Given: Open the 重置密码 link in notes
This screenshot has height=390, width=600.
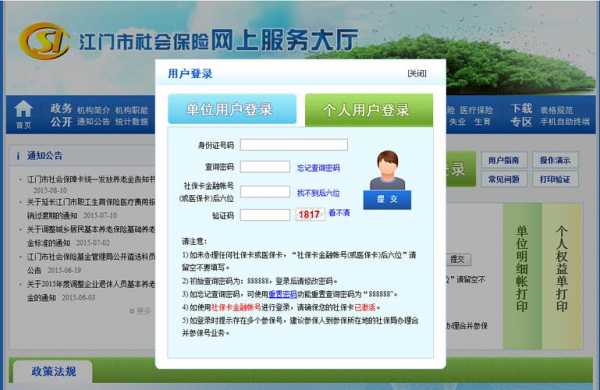Looking at the screenshot, I should 282,294.
